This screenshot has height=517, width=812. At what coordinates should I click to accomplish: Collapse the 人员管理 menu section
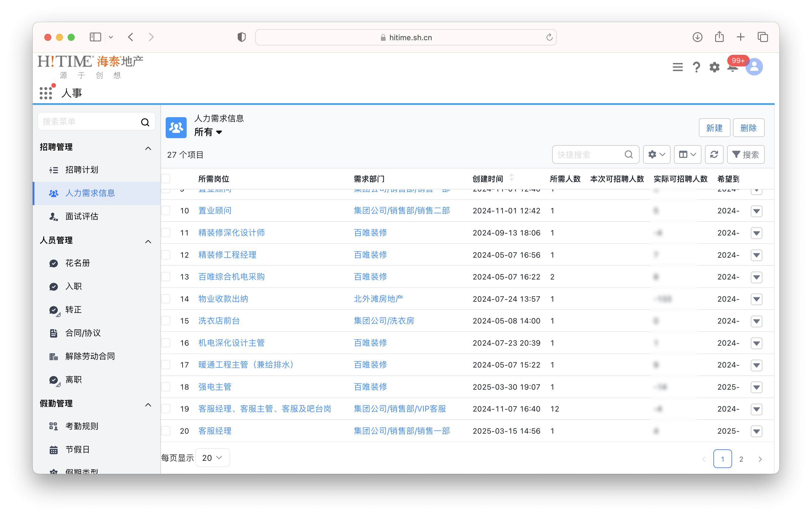point(148,242)
